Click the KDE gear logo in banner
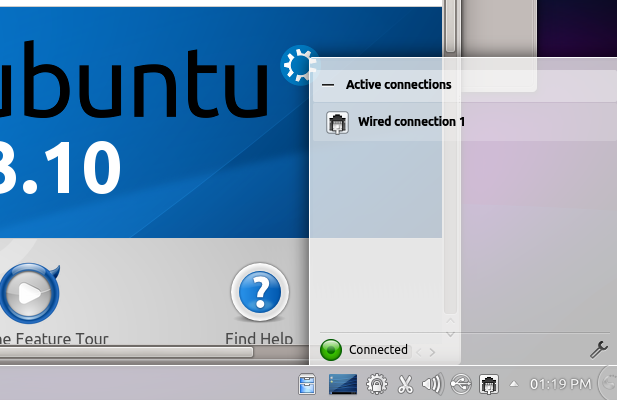The image size is (617, 400). point(300,65)
